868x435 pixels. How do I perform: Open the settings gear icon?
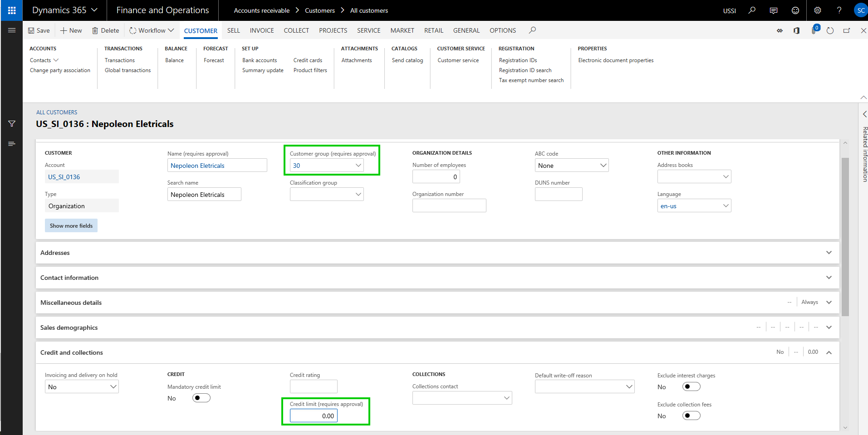click(818, 10)
